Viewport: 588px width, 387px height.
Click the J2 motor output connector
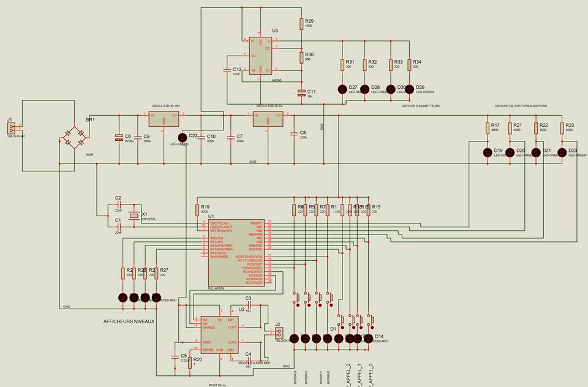point(279,333)
